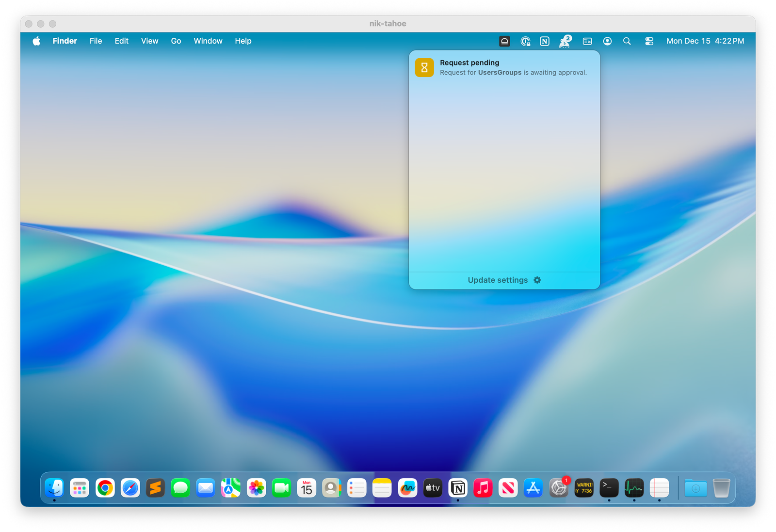Open the File menu
Screen dimensions: 776x532
click(96, 41)
